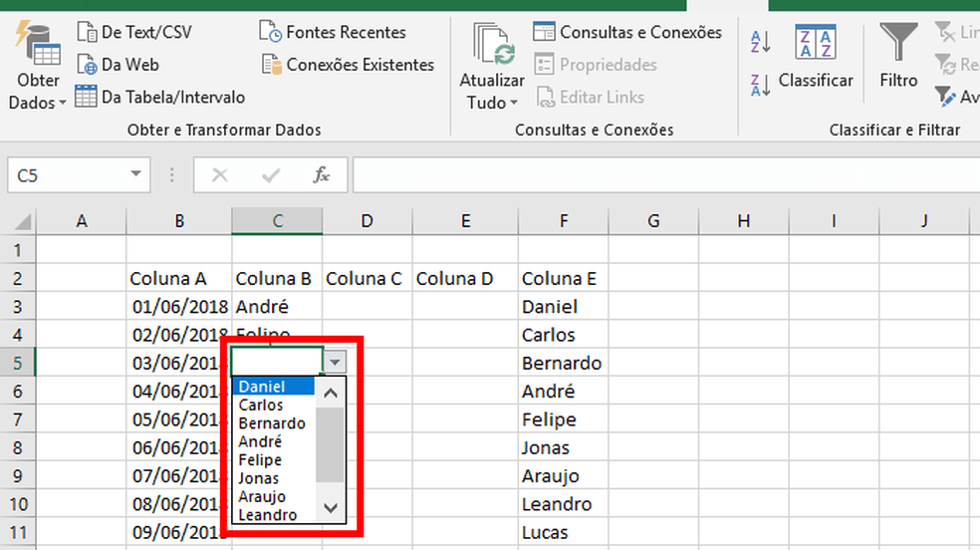Sort ascending with the A-Z icon
Viewport: 980px width, 550px height.
[x=761, y=42]
